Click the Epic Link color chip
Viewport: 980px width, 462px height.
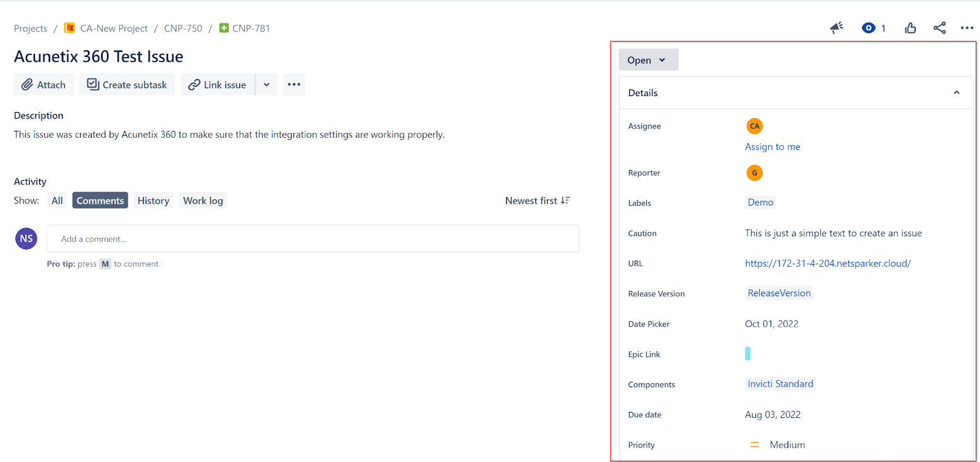tap(748, 354)
